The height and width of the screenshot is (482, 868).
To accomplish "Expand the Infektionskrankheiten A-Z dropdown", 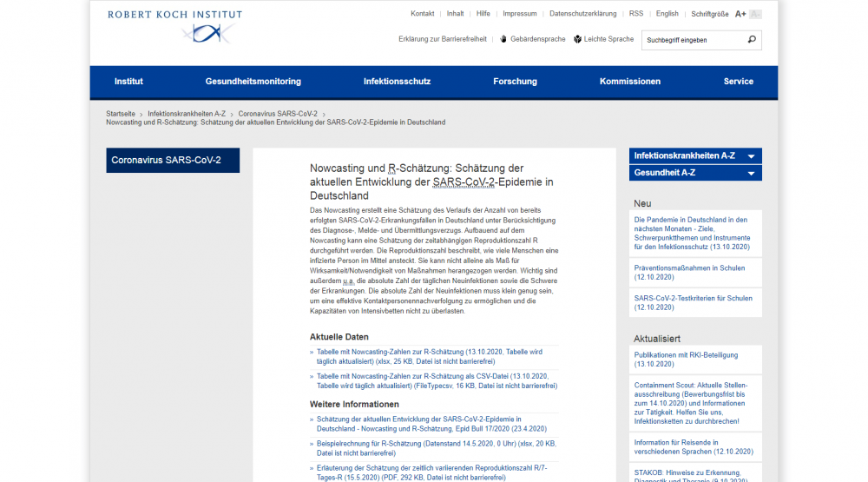I will tap(695, 155).
